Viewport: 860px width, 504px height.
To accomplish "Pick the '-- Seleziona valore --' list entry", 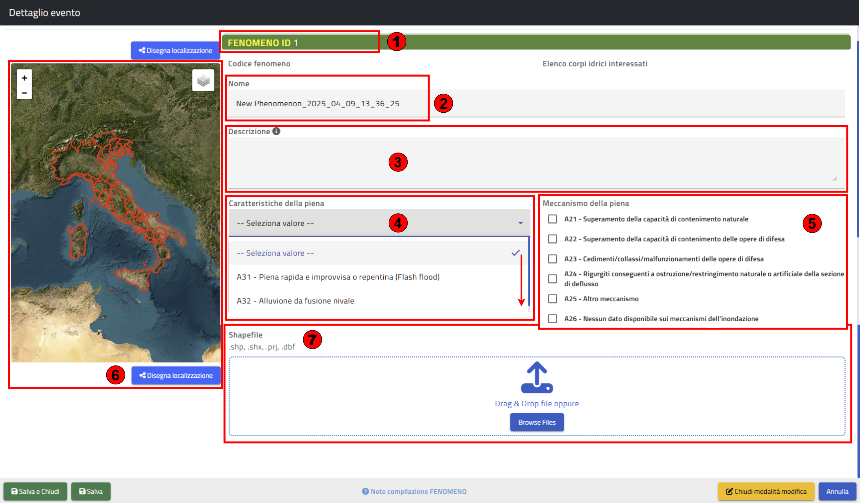I will (x=275, y=253).
